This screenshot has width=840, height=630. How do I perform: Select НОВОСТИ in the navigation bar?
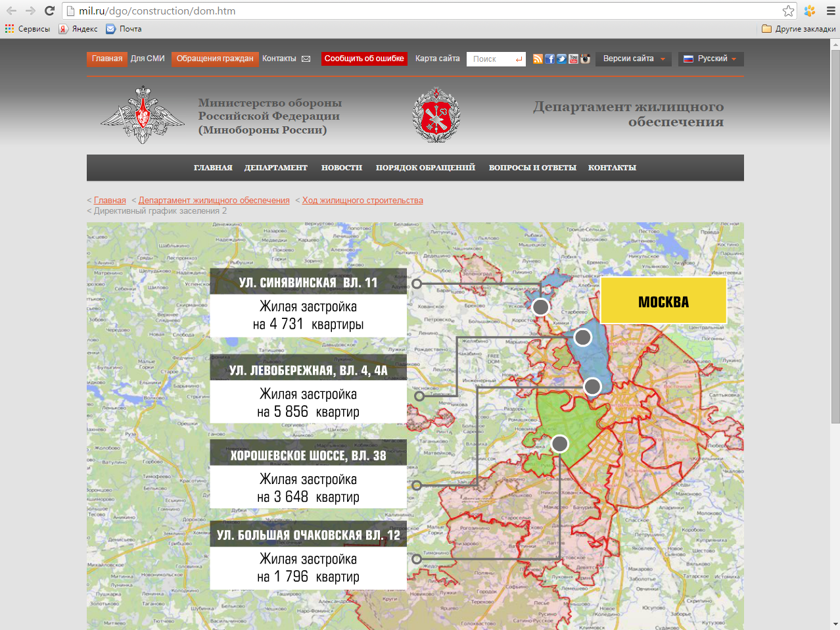[342, 168]
